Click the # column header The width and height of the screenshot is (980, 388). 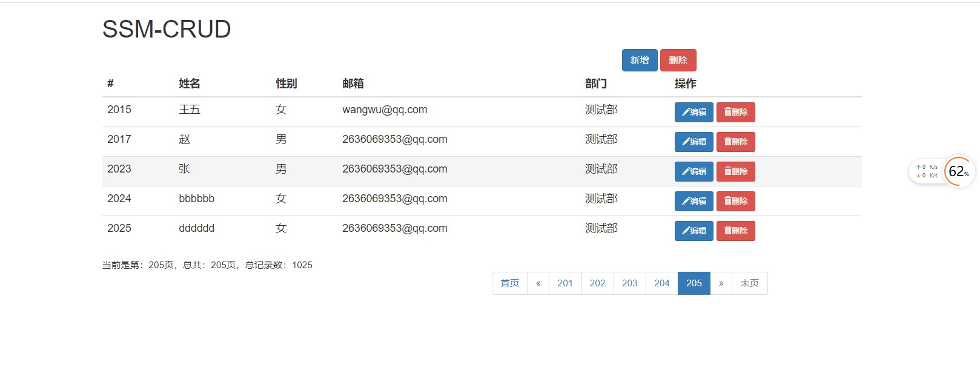point(110,84)
